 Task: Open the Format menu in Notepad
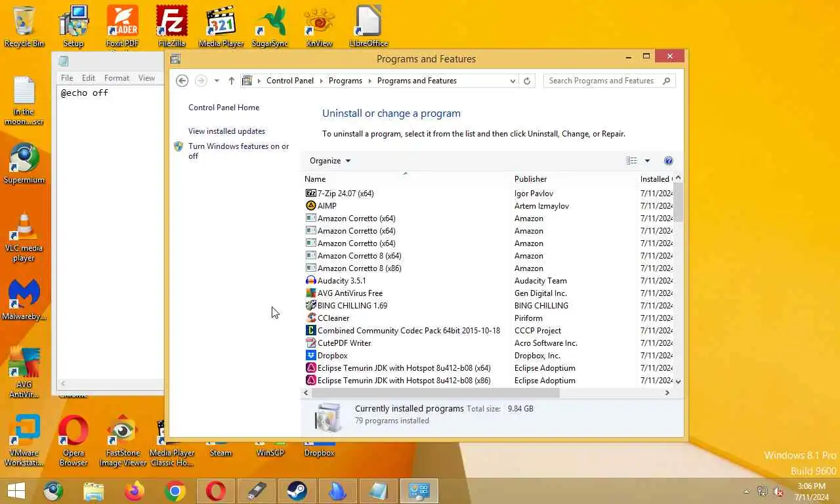[x=117, y=78]
